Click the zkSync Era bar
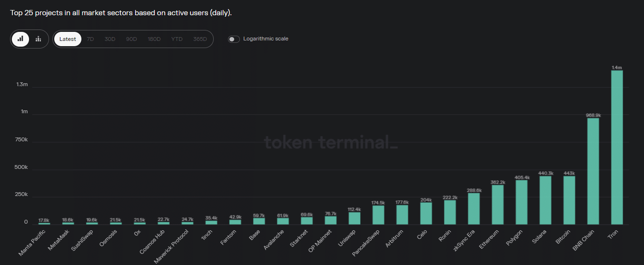 (474, 209)
